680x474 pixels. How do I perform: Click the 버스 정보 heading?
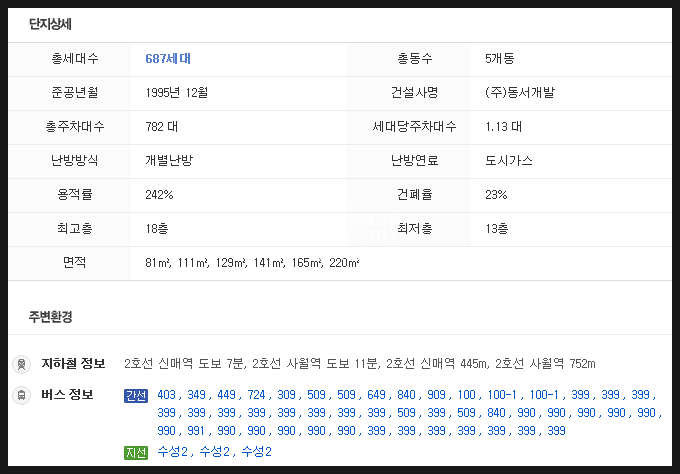click(x=67, y=395)
